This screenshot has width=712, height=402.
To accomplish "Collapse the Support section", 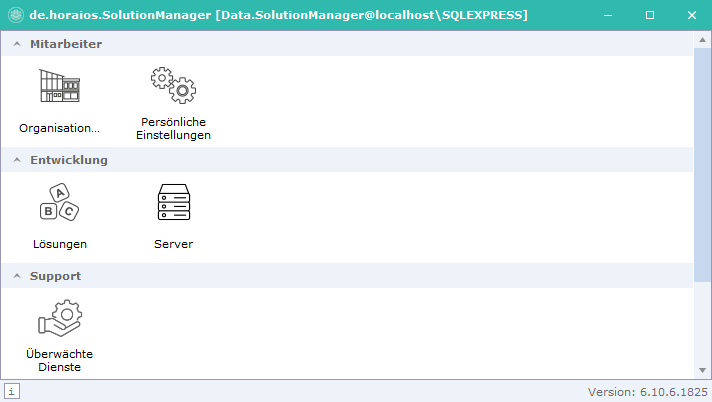I will point(17,276).
